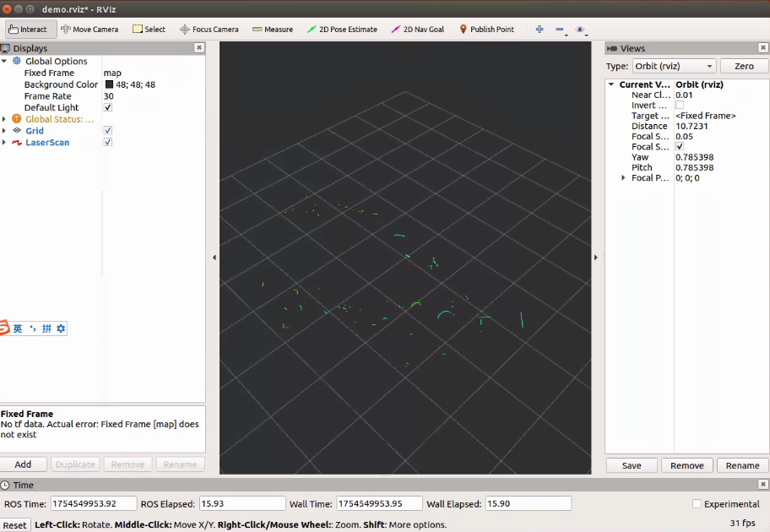Viewport: 770px width, 532px height.
Task: Enable the Invert Z Axis checkbox
Action: click(x=680, y=105)
